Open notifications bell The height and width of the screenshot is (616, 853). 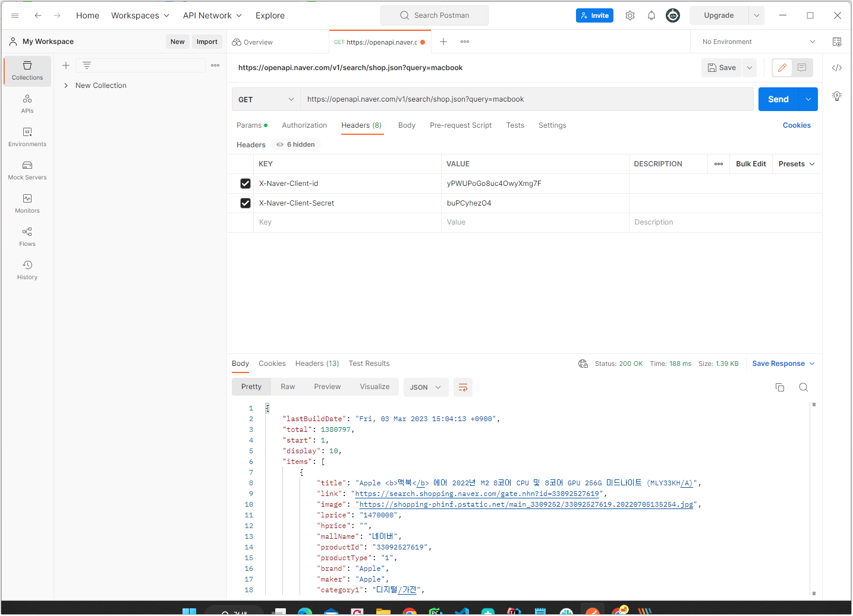tap(651, 15)
